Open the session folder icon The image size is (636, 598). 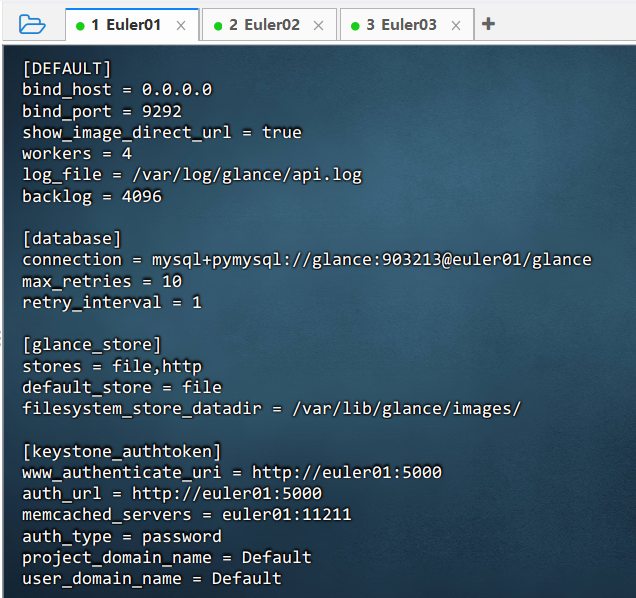(x=32, y=24)
